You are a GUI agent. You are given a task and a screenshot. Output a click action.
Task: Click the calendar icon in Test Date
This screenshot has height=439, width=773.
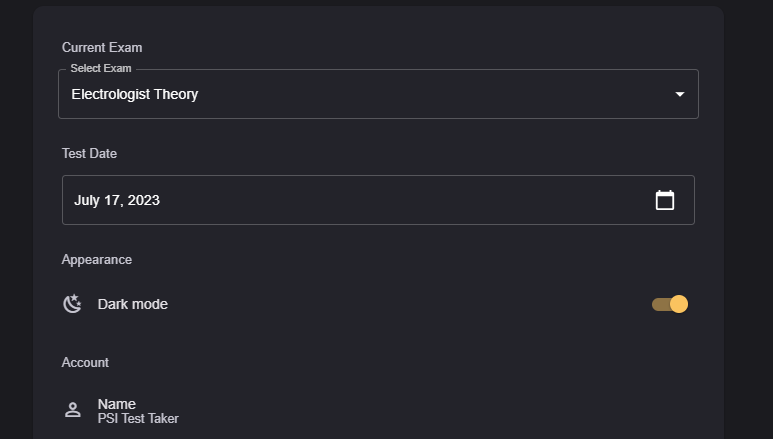pyautogui.click(x=665, y=200)
